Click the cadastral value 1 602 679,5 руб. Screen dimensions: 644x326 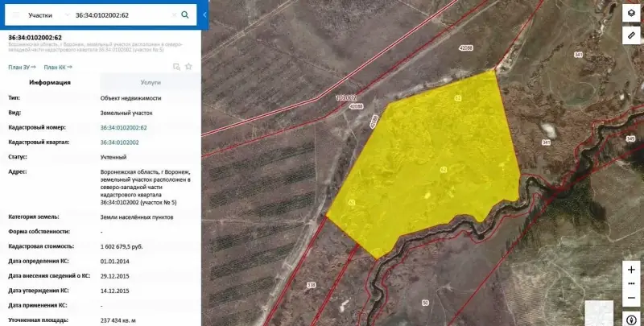(122, 247)
